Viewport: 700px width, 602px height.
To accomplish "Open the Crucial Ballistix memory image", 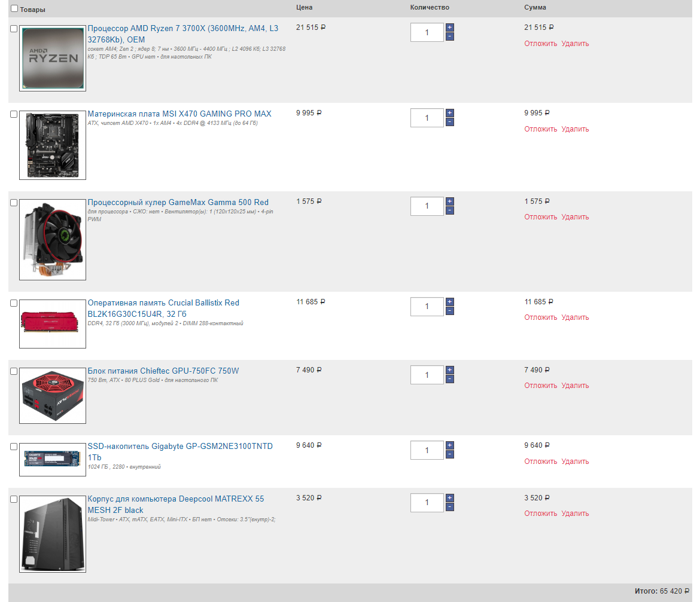I will 53,324.
